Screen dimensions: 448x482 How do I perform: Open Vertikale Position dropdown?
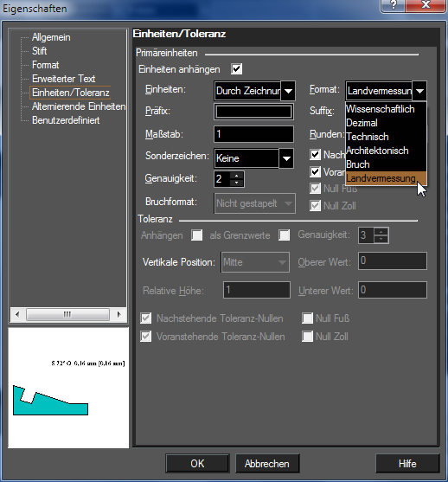pos(255,262)
